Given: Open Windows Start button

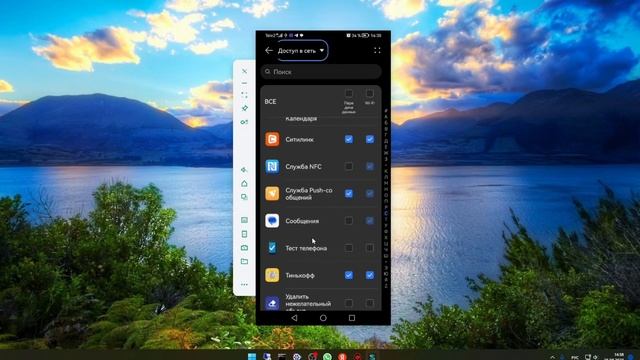Looking at the screenshot, I should coord(252,356).
